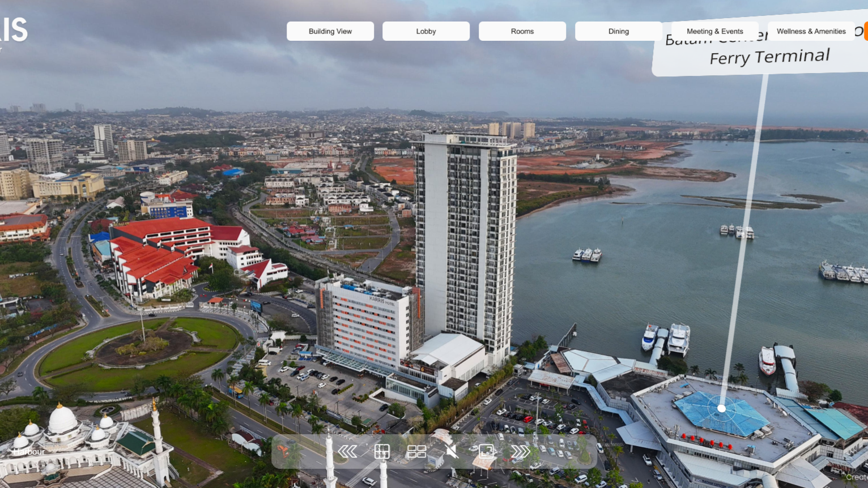The image size is (868, 488).
Task: Go back using the left double-chevron icon
Action: [347, 451]
